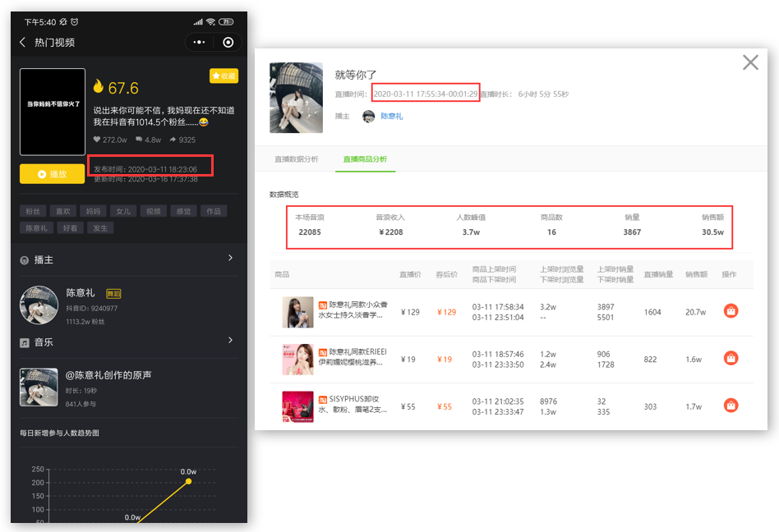
Task: Tap the heart icon showing 272.0w likes
Action: [97, 140]
